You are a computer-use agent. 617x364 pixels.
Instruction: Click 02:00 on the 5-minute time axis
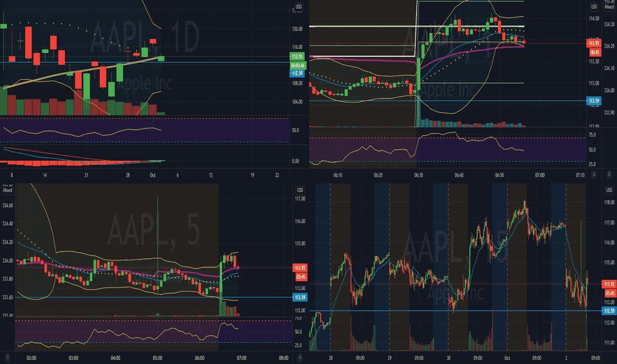[x=31, y=358]
